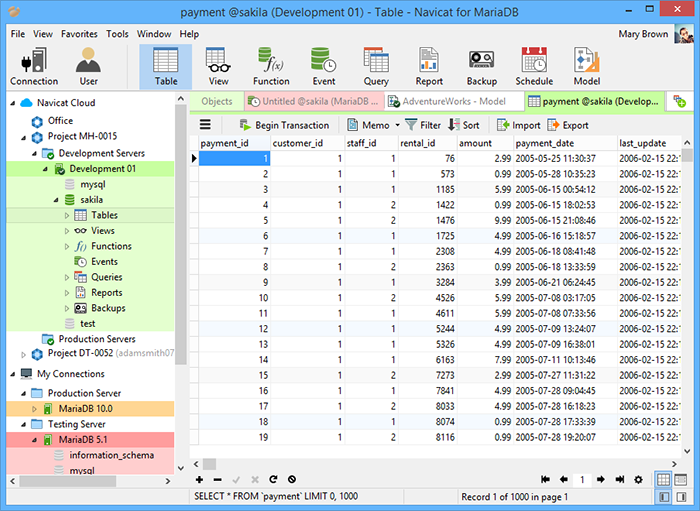Collapse the Navicat Cloud node

[13, 103]
